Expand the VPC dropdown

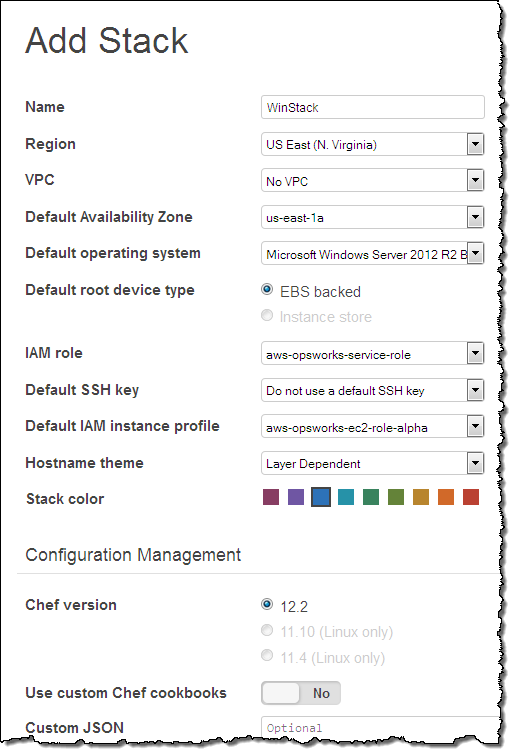click(372, 181)
